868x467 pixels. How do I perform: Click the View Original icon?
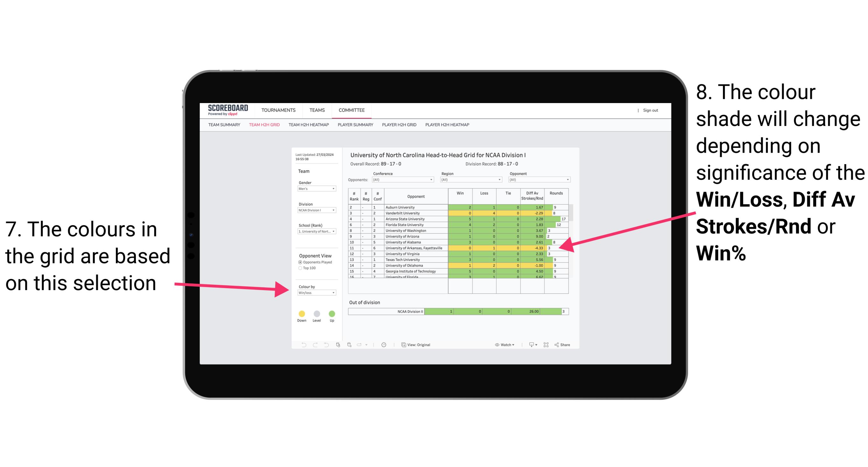pyautogui.click(x=402, y=345)
